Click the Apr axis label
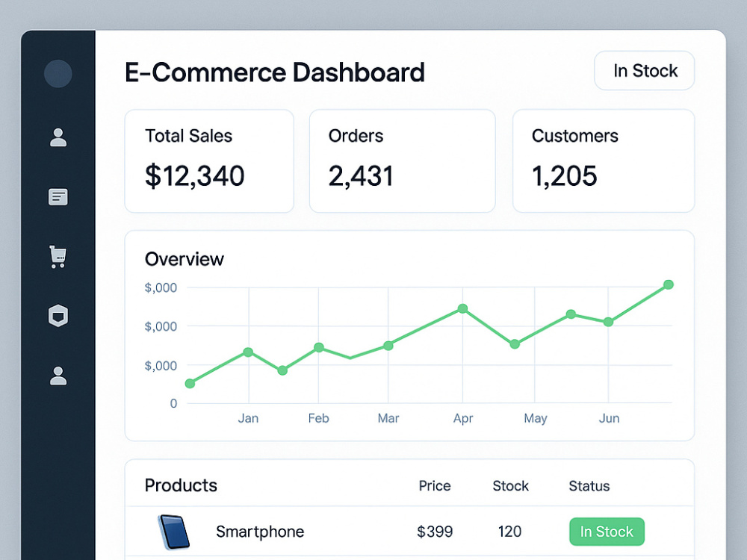Image resolution: width=747 pixels, height=560 pixels. coord(463,419)
